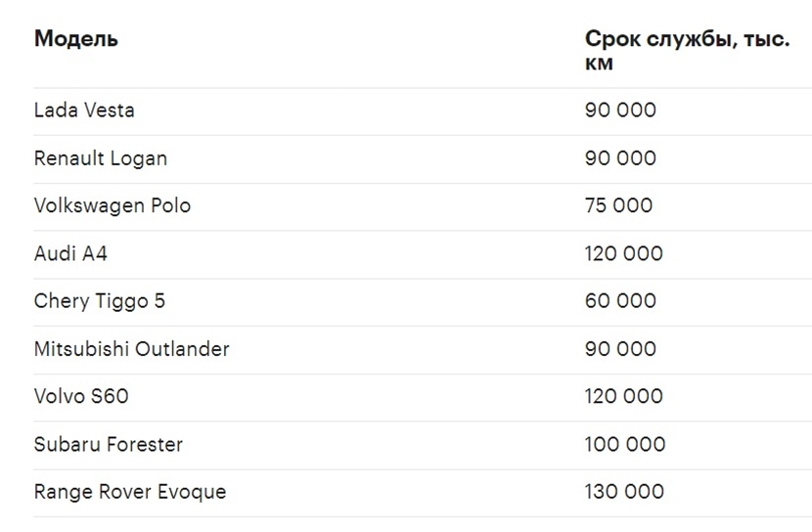The width and height of the screenshot is (812, 532).
Task: Click the 90 000 value for Lada Vesta
Action: coord(620,111)
